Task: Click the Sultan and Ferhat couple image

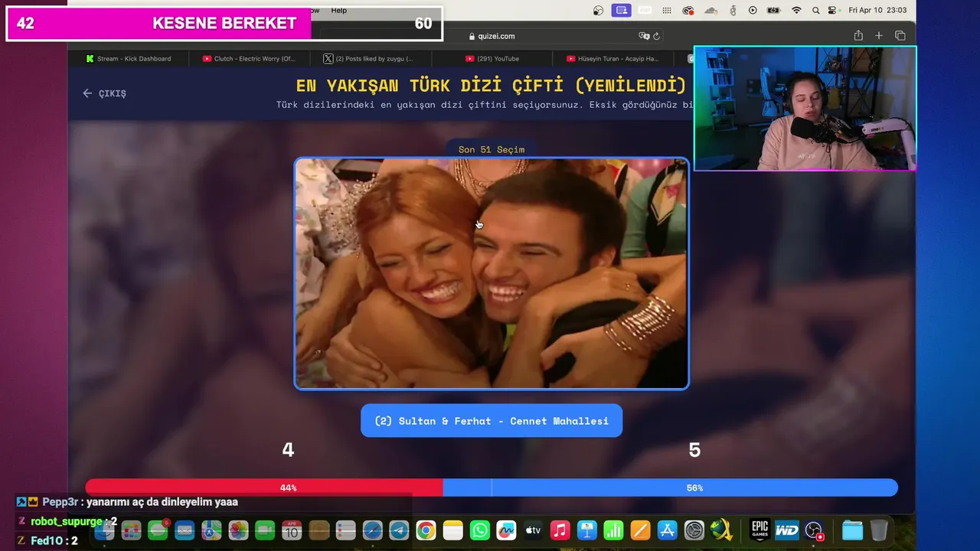Action: [x=492, y=274]
